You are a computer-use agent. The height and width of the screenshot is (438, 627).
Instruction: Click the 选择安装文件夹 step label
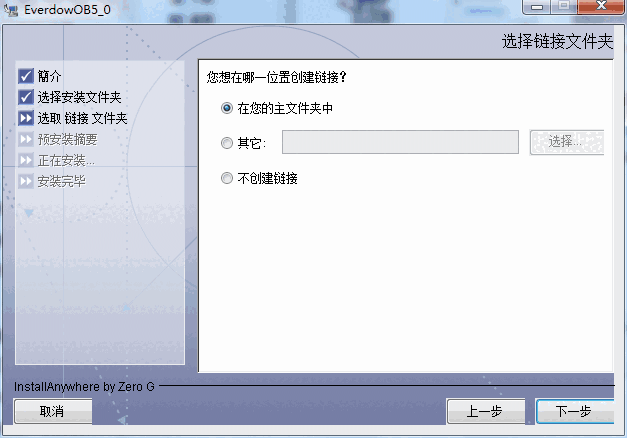[79, 97]
